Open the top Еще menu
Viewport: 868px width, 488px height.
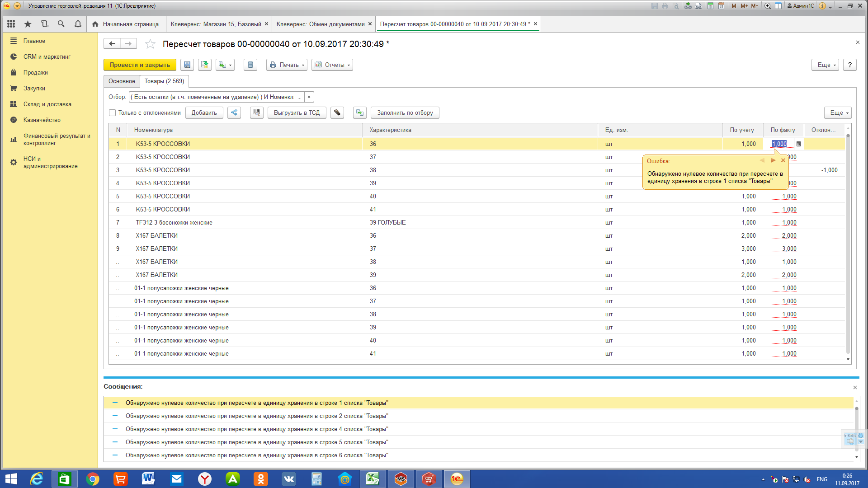(826, 65)
